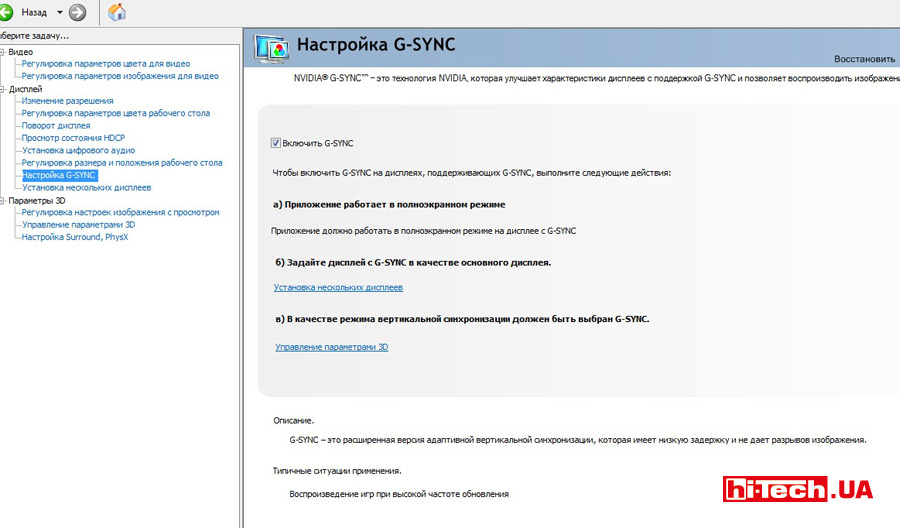Click the Home house icon
Image resolution: width=900 pixels, height=528 pixels.
tap(117, 13)
